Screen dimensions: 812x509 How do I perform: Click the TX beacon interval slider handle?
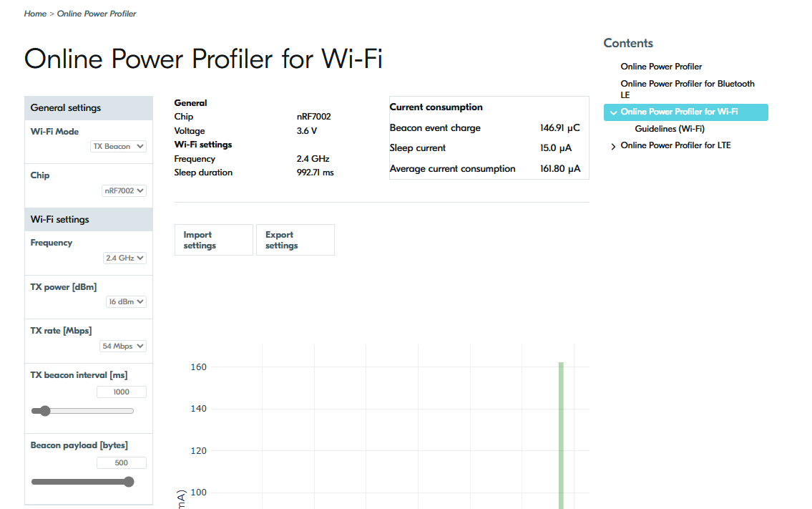click(46, 410)
